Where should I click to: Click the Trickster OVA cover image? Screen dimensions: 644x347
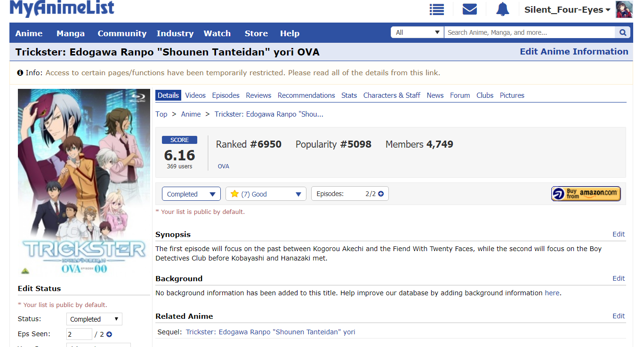click(84, 183)
